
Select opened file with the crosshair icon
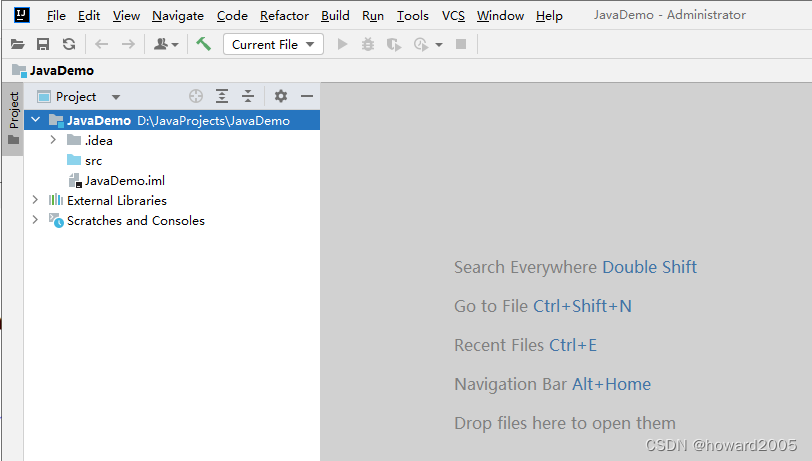(196, 96)
